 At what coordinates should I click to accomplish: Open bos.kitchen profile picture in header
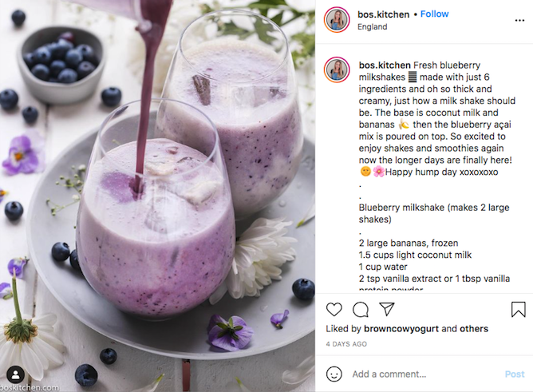[337, 20]
